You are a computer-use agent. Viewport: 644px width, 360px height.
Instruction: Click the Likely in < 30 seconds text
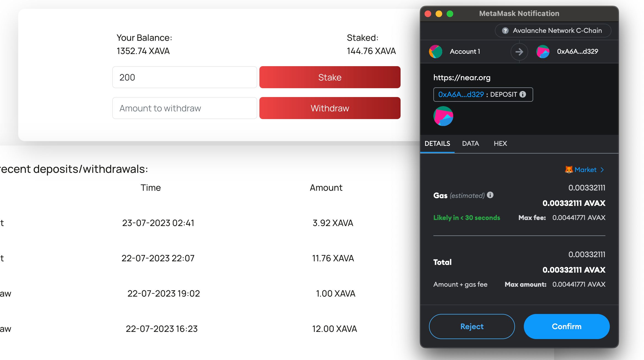[x=466, y=217]
